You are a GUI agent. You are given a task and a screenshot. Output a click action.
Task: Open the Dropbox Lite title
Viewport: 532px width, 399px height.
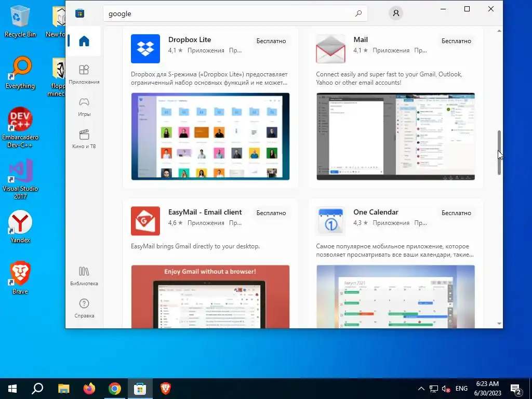click(x=190, y=39)
